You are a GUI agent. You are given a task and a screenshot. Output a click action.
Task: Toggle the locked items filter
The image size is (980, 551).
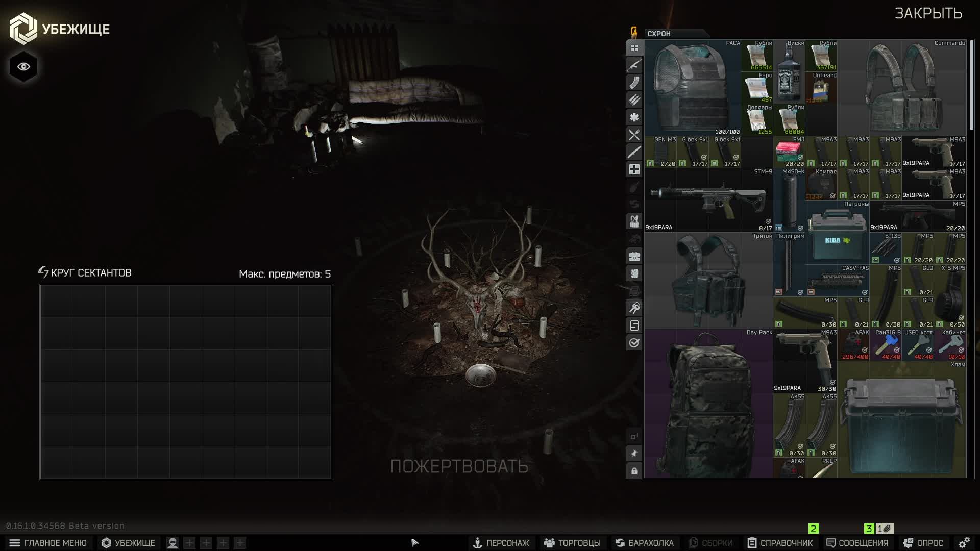634,471
